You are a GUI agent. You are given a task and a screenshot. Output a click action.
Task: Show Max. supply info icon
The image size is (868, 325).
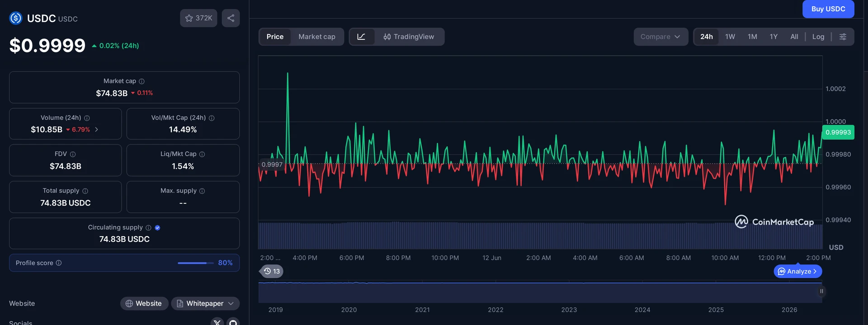tap(202, 191)
